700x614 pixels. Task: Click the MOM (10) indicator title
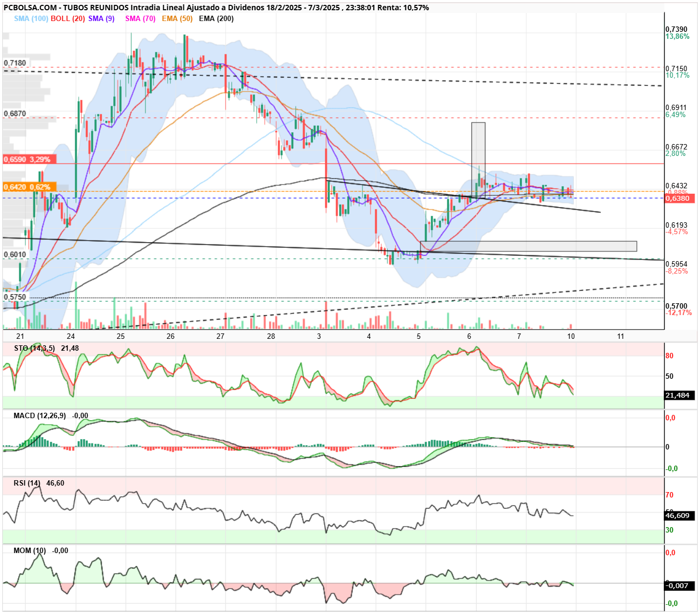(x=30, y=551)
